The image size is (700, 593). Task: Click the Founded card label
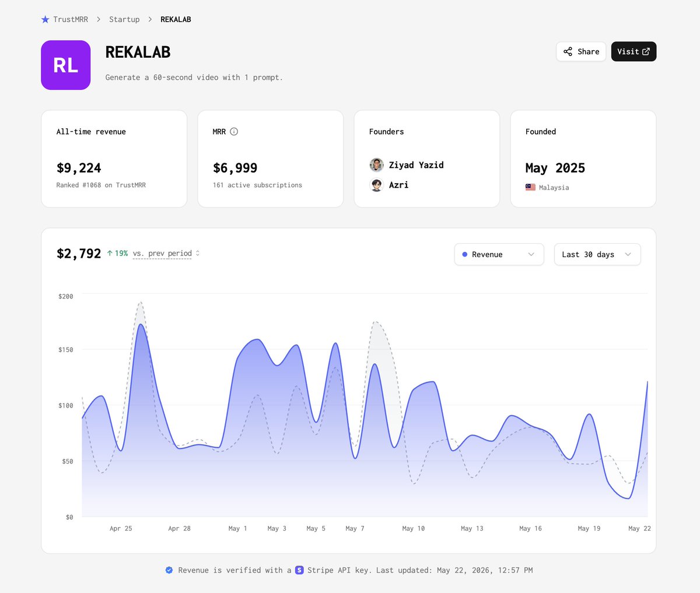[x=541, y=132]
